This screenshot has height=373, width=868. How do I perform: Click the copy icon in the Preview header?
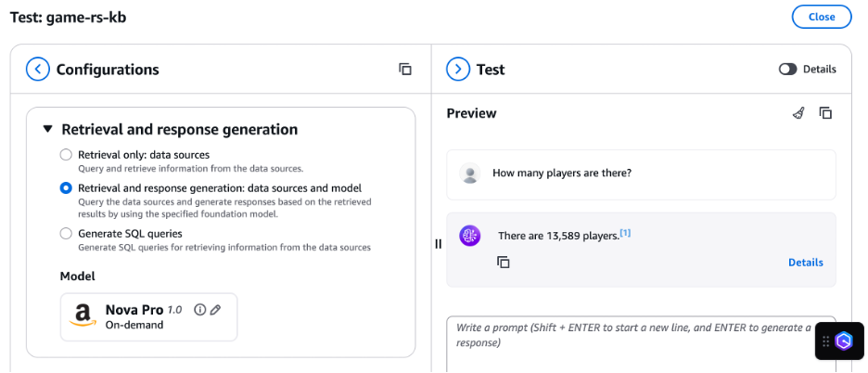coord(825,113)
